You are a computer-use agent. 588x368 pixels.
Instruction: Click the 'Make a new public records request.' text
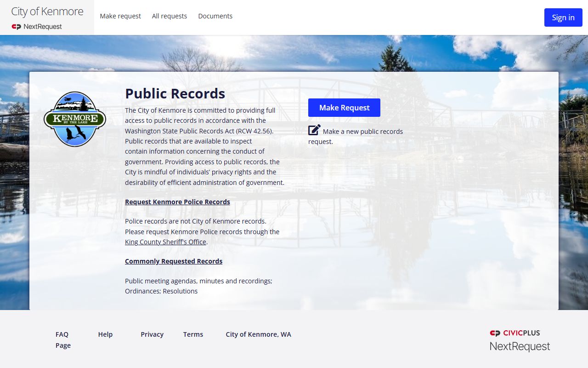point(356,136)
